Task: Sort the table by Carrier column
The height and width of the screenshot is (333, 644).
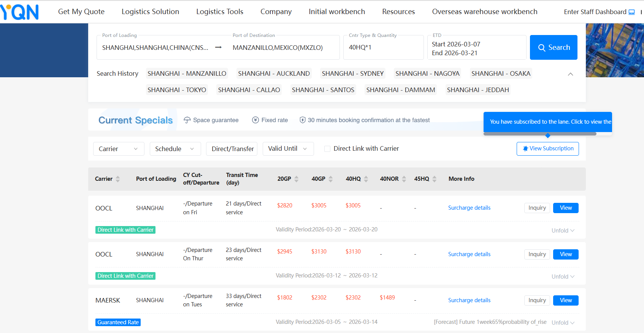Action: tap(118, 179)
